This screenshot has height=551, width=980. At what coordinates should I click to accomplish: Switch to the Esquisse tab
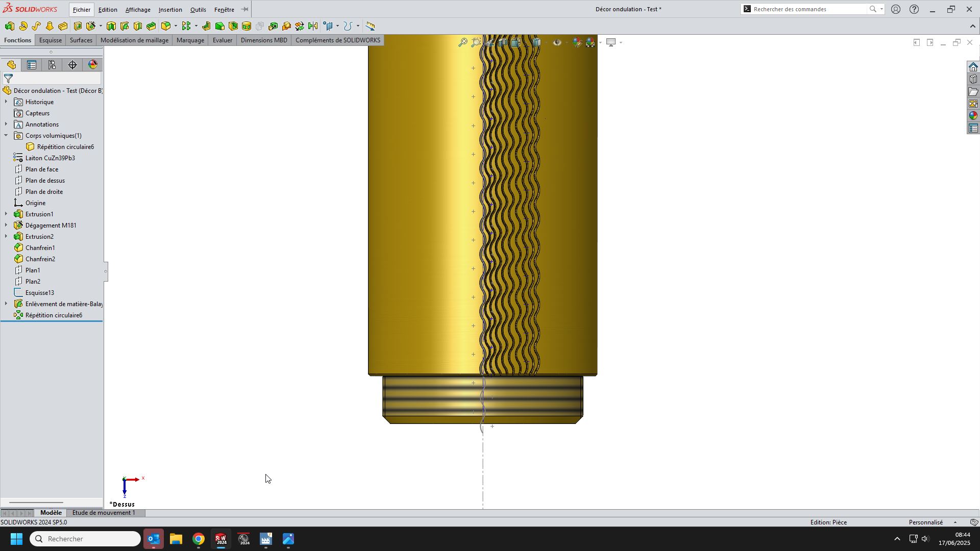(x=51, y=40)
